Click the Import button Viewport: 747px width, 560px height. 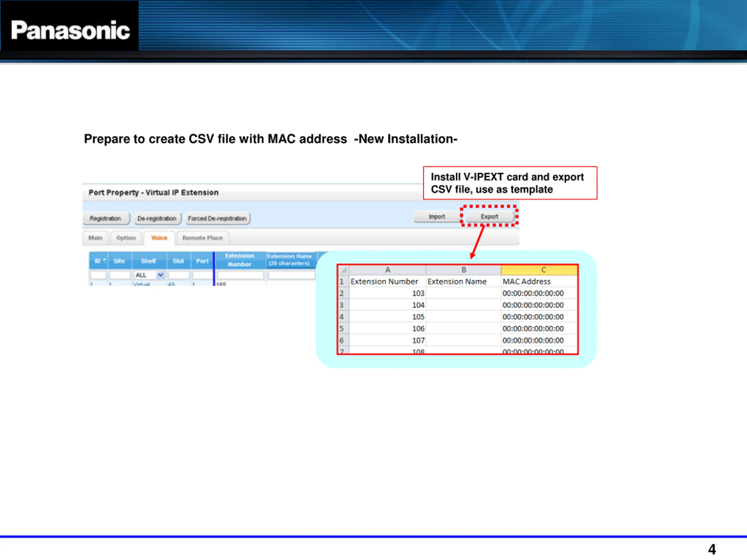437,217
